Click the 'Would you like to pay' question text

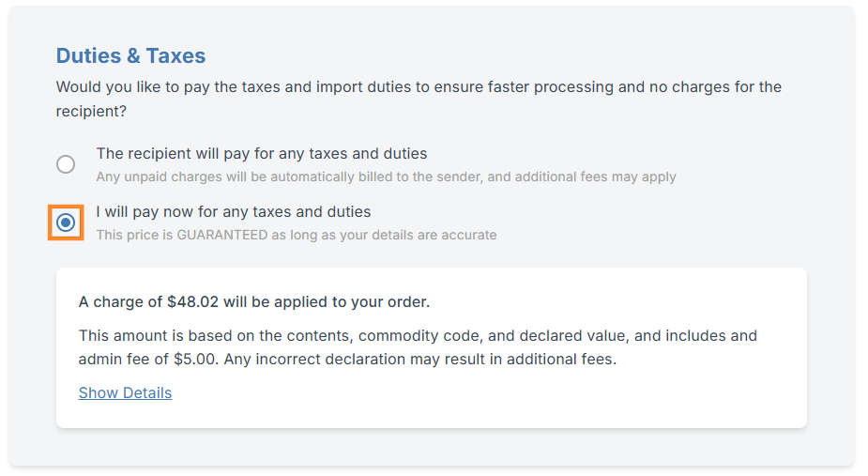click(x=418, y=87)
